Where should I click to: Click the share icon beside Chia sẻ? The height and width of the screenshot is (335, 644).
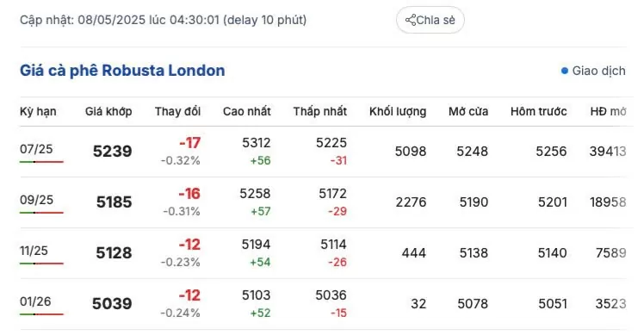coord(411,20)
